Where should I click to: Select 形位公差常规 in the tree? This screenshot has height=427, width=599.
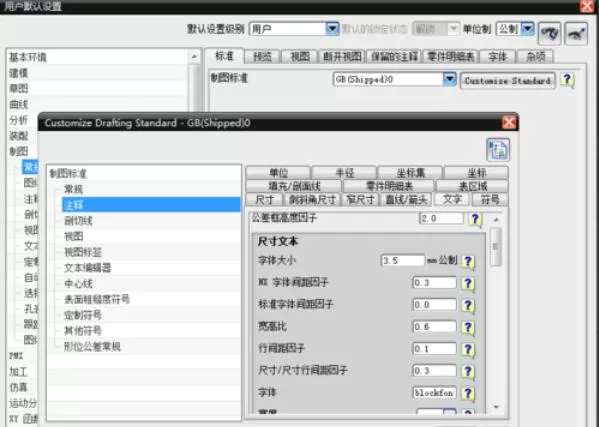(92, 347)
